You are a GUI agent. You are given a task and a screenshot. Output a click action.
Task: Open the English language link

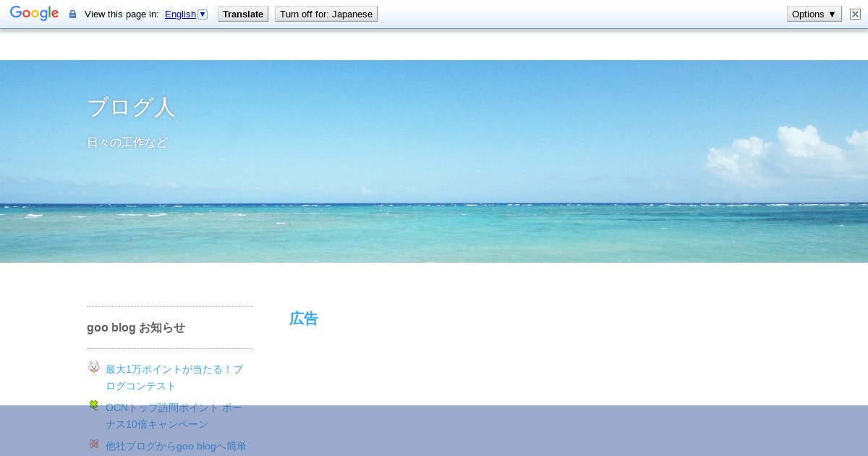click(x=180, y=14)
